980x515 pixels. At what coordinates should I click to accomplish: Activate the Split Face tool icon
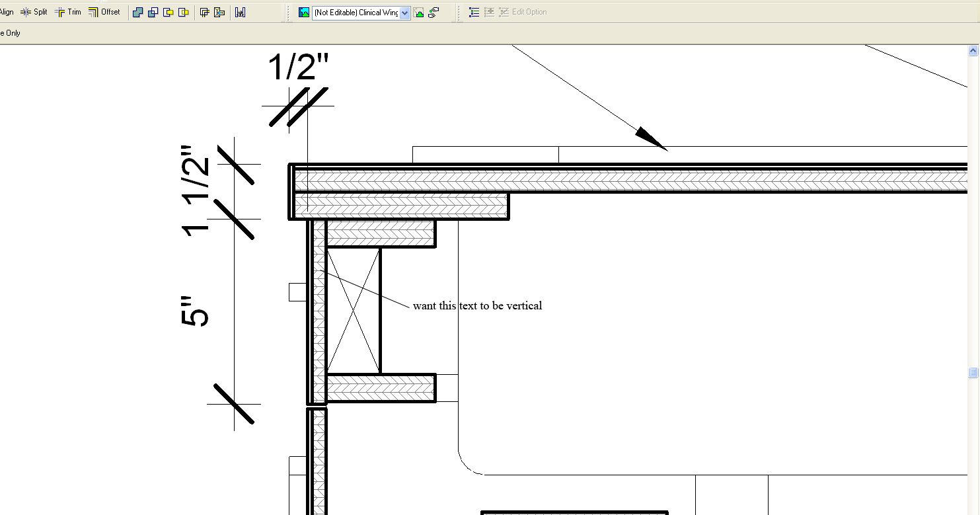click(x=205, y=13)
